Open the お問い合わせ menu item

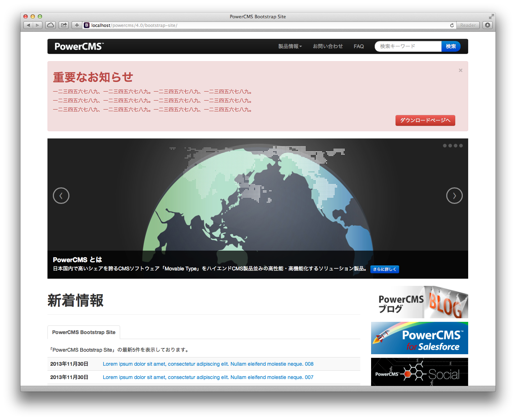pyautogui.click(x=328, y=46)
